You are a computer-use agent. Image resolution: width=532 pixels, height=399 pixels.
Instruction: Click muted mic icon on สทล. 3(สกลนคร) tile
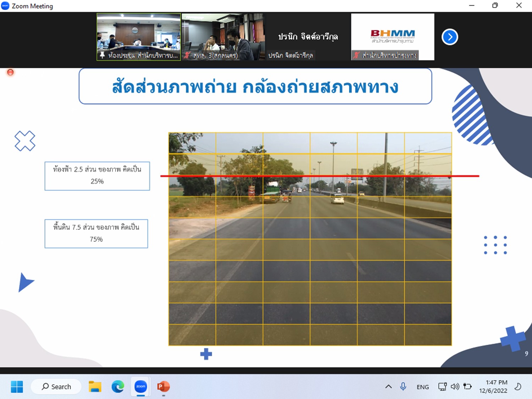point(187,55)
